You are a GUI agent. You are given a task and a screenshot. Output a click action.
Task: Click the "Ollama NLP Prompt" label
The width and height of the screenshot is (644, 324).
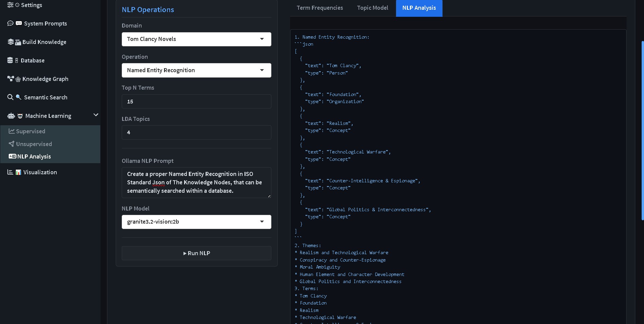148,161
